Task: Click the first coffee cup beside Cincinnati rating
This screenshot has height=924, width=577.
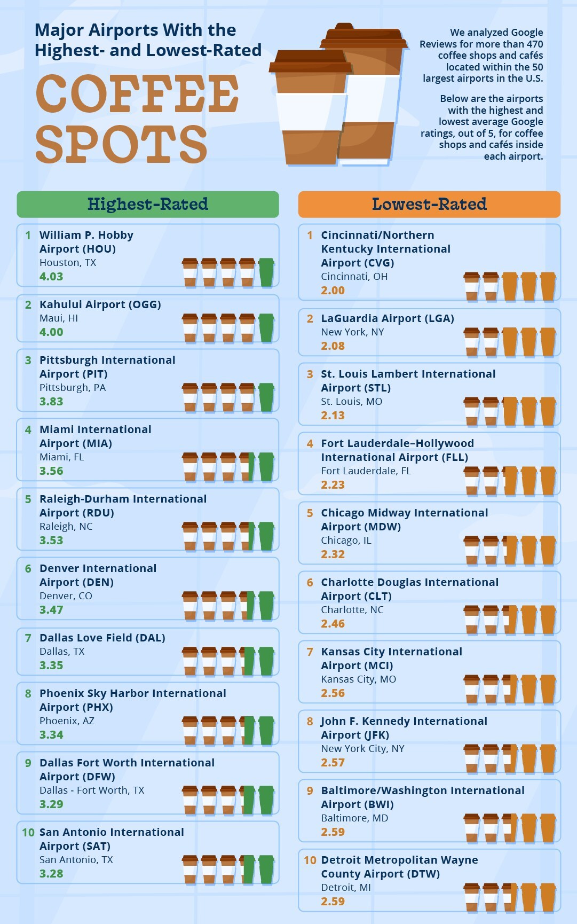Action: (x=471, y=287)
